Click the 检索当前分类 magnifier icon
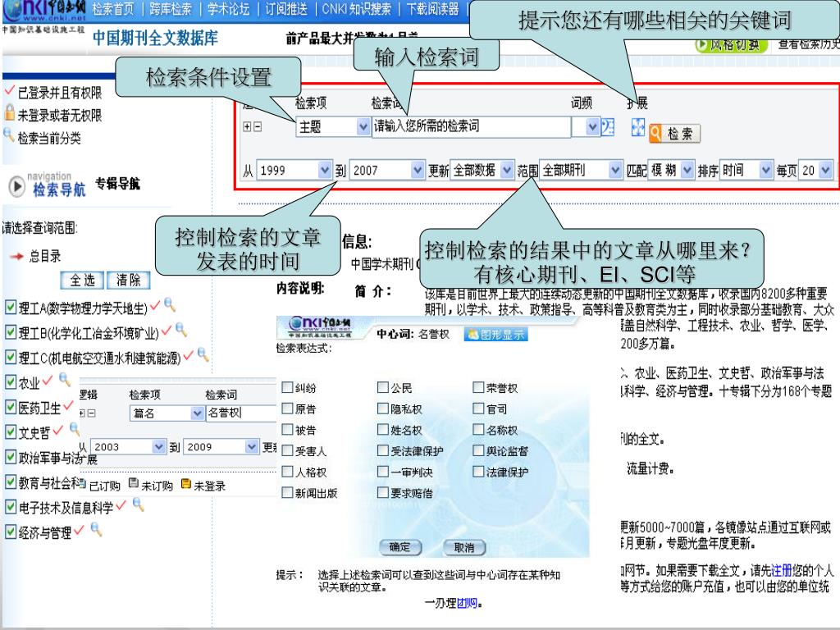Image resolution: width=840 pixels, height=630 pixels. click(8, 135)
